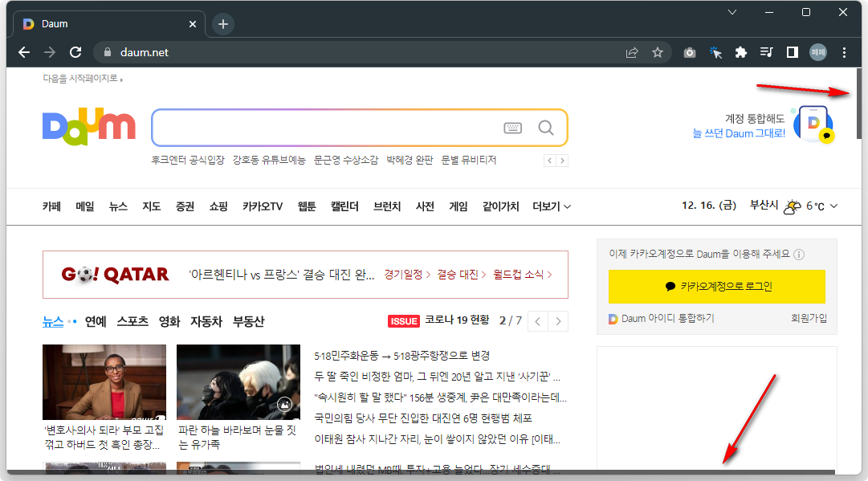
Task: Open the 카카오TV menu item
Action: 263,206
